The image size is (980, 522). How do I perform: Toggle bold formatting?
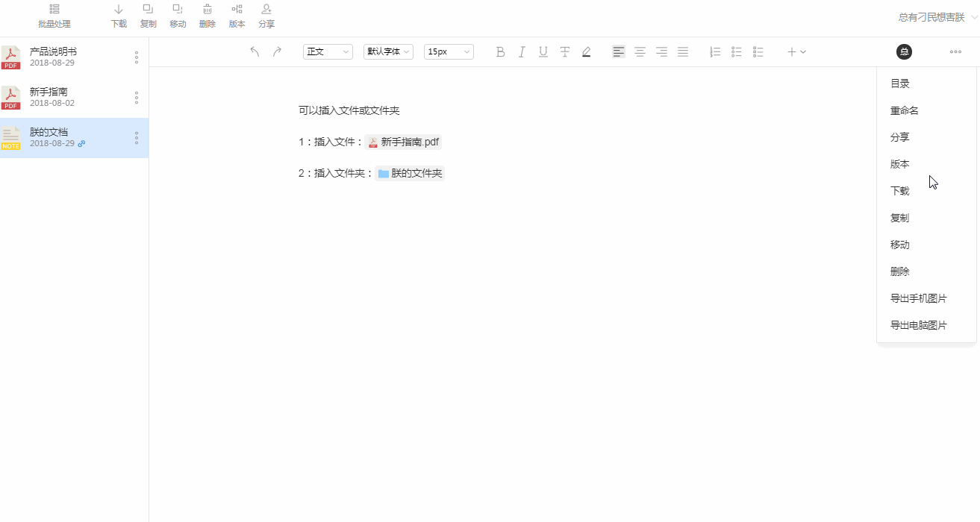point(500,51)
